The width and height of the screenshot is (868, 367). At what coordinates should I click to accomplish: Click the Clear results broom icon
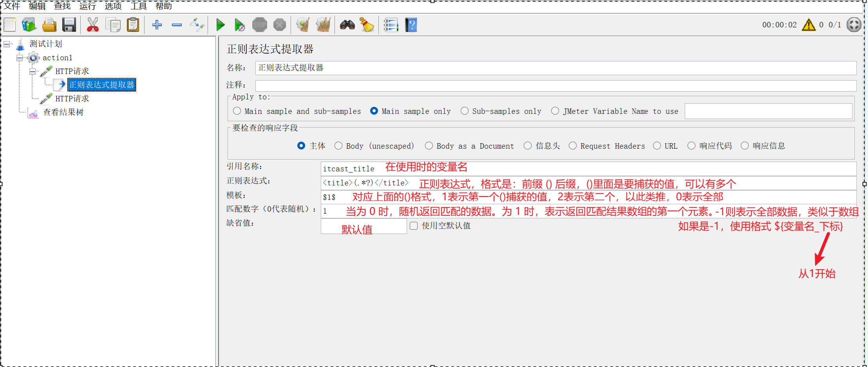[303, 25]
